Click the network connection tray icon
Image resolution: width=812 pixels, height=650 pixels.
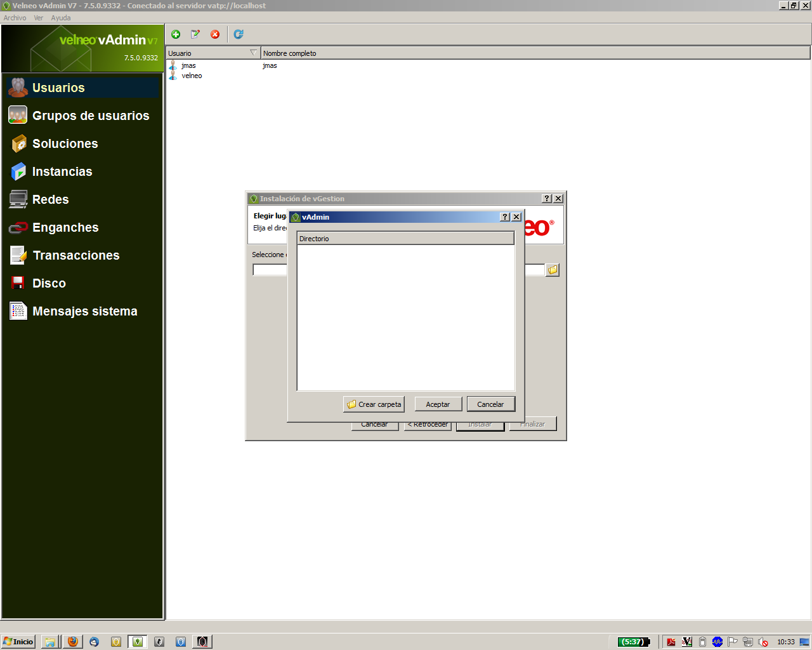pos(748,642)
